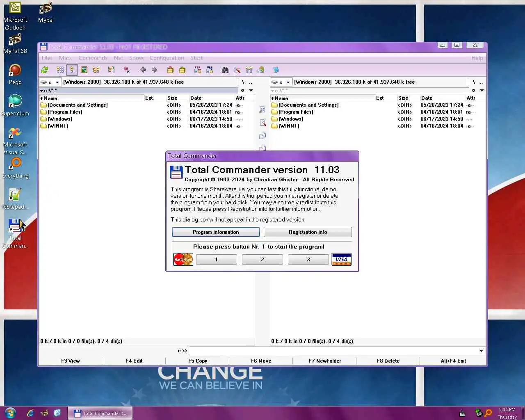Click the F5 Copy function button
This screenshot has height=420, width=525.
[x=198, y=361]
